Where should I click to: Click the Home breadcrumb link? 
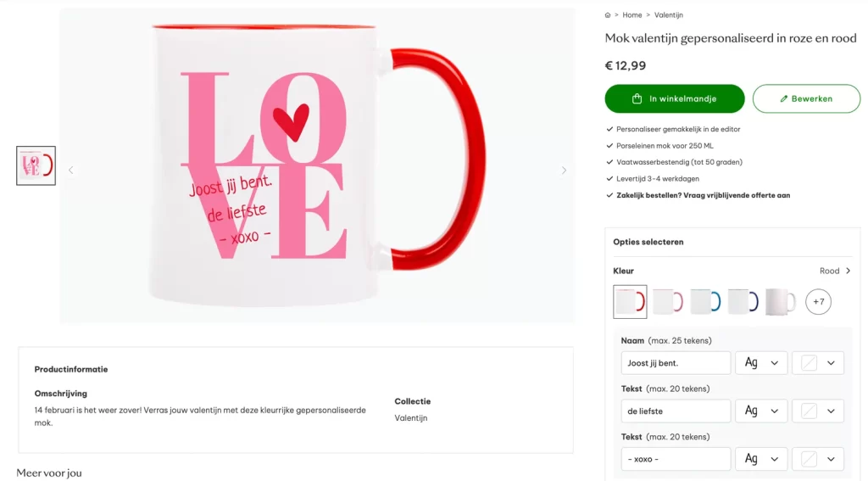[632, 15]
